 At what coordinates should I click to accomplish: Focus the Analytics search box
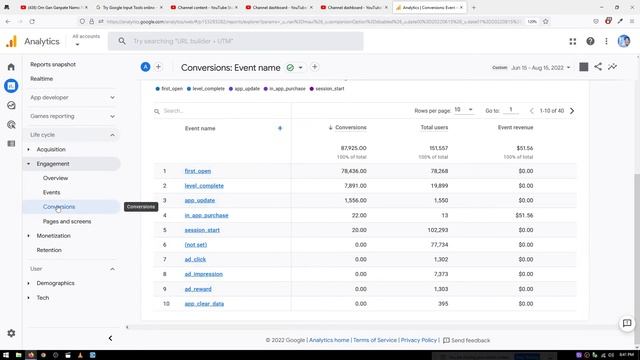click(236, 41)
